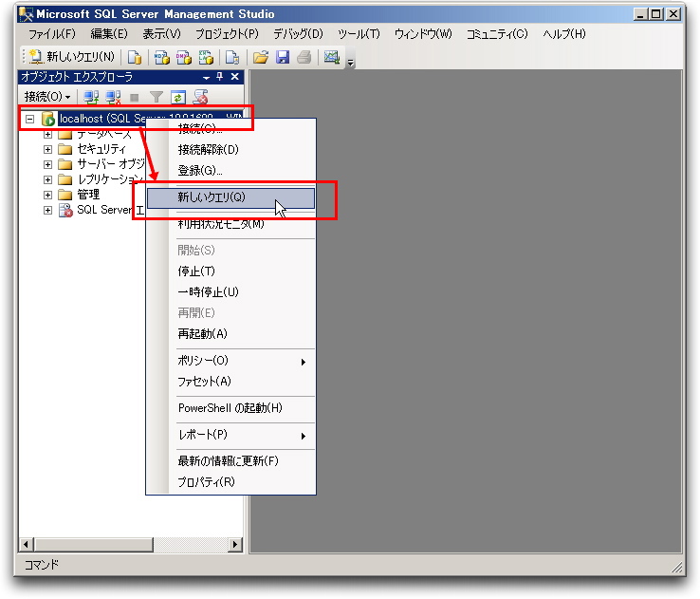Click the Database Engine Query toolbar icon

click(135, 57)
